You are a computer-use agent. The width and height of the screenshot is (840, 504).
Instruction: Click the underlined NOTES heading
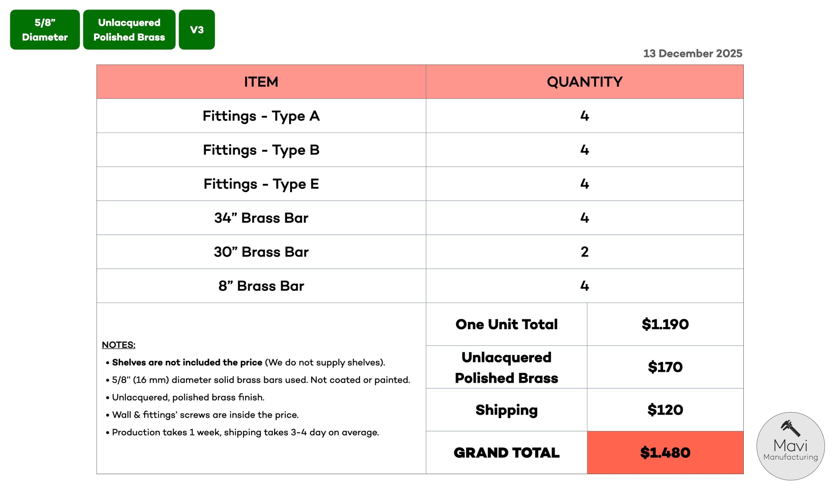[118, 345]
